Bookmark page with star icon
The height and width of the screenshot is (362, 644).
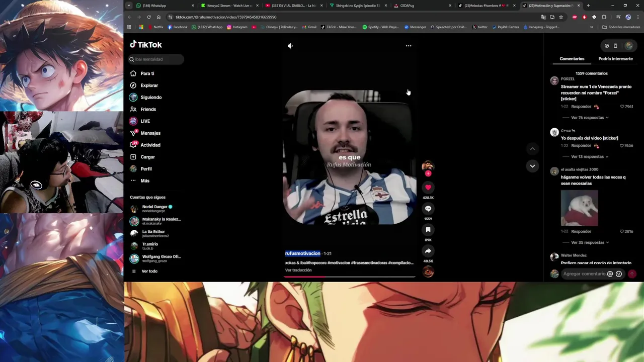[561, 17]
